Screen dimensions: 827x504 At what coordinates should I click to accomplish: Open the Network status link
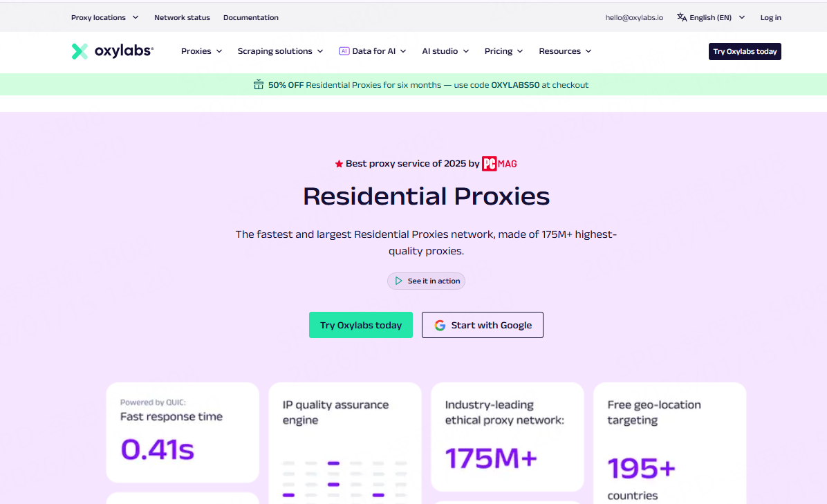point(182,17)
